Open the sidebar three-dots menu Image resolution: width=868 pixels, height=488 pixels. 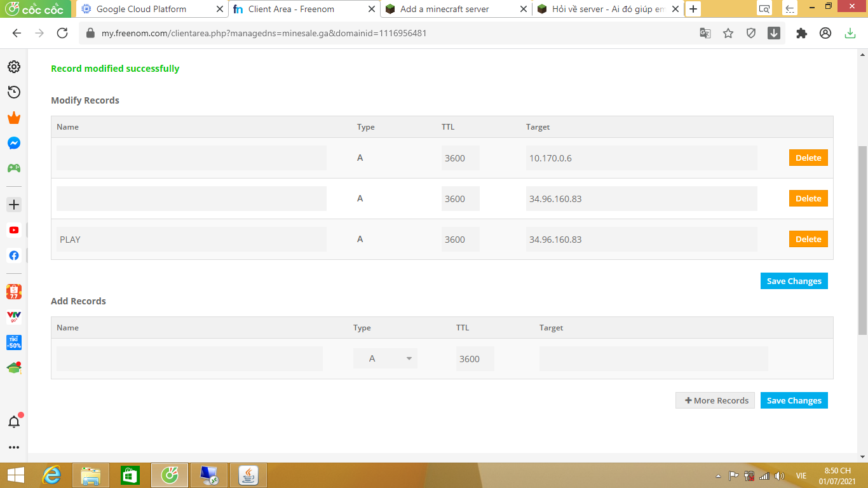[x=14, y=447]
